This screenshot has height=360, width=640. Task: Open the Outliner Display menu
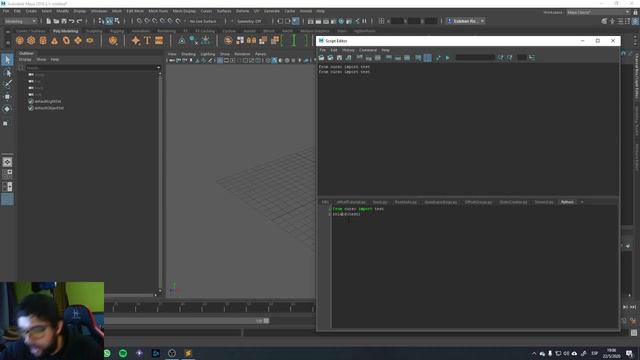(25, 60)
